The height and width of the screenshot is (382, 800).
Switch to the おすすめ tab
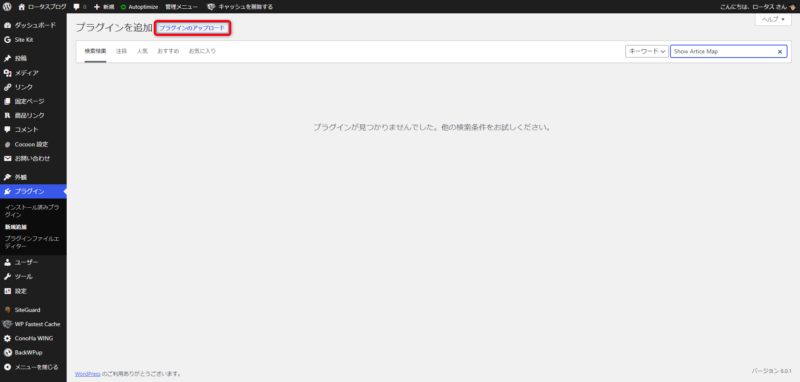(168, 52)
